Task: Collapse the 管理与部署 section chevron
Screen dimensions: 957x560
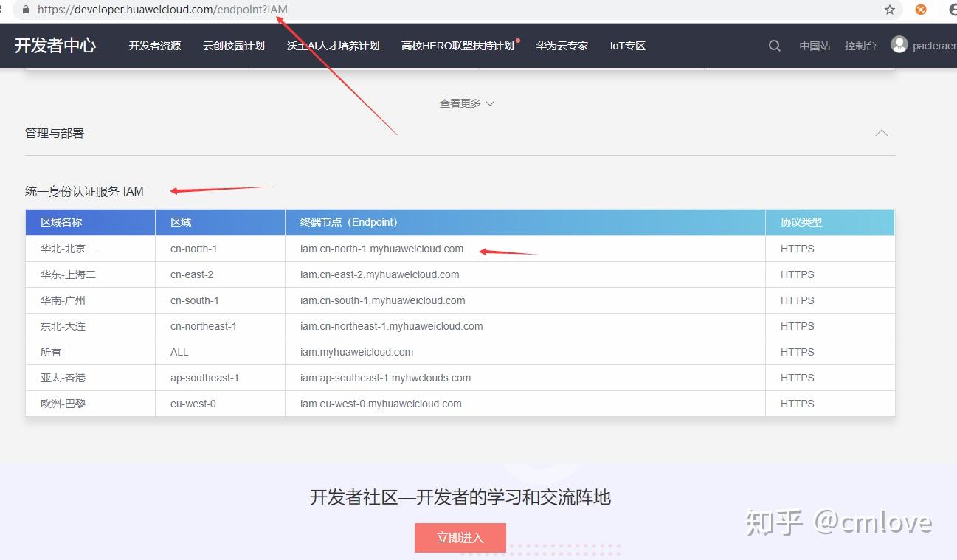Action: tap(881, 133)
